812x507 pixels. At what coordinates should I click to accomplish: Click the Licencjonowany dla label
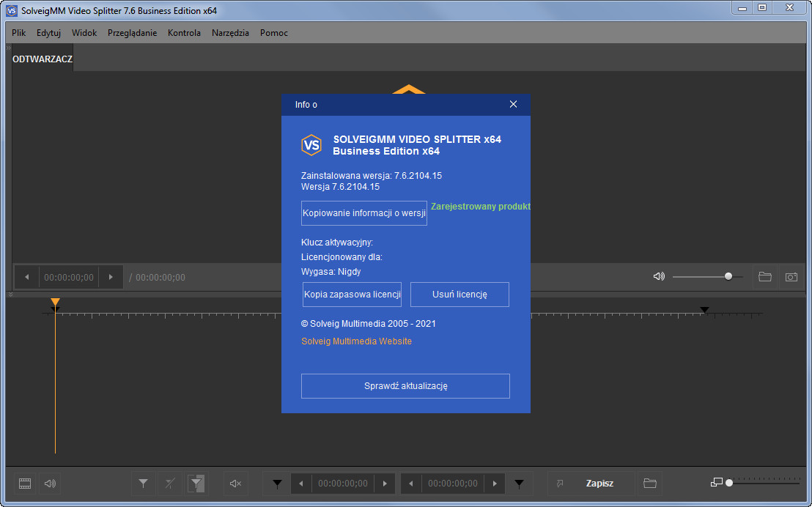(x=342, y=257)
